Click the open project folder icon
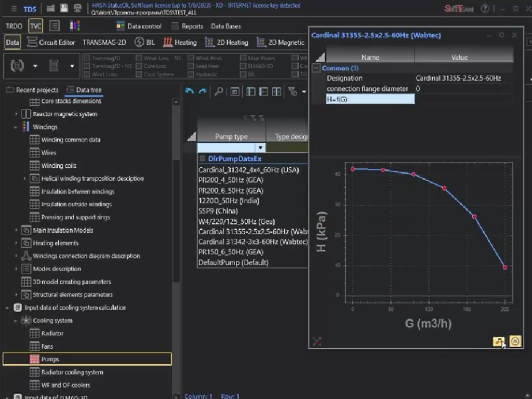 click(50, 8)
